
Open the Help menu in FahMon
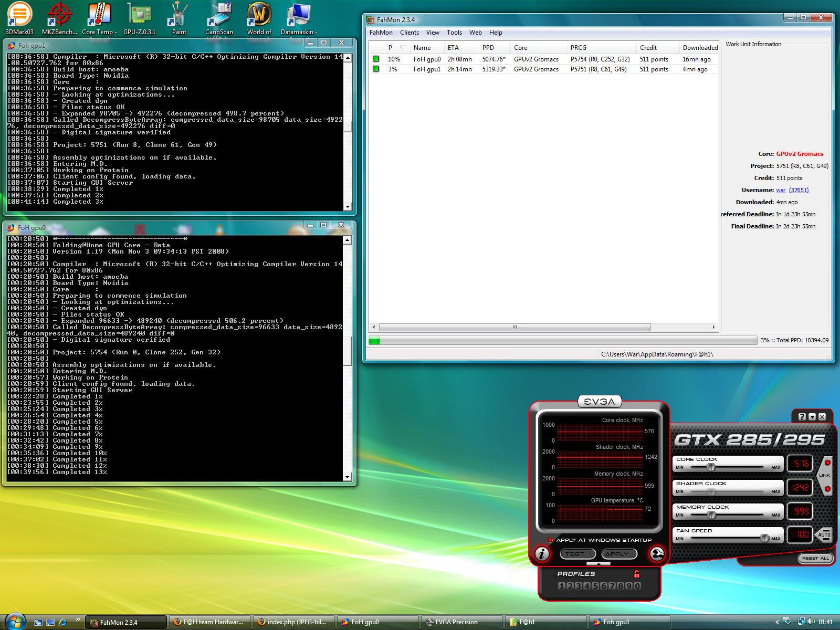coord(496,33)
